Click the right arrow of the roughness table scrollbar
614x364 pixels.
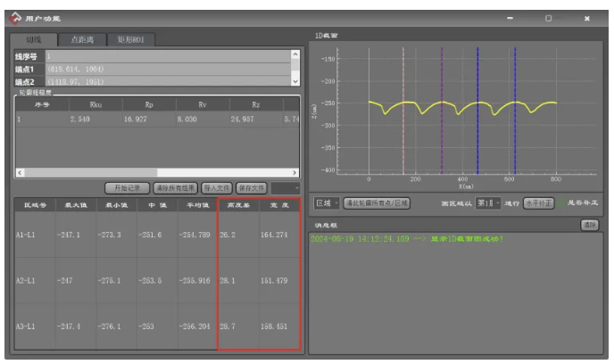pyautogui.click(x=296, y=172)
